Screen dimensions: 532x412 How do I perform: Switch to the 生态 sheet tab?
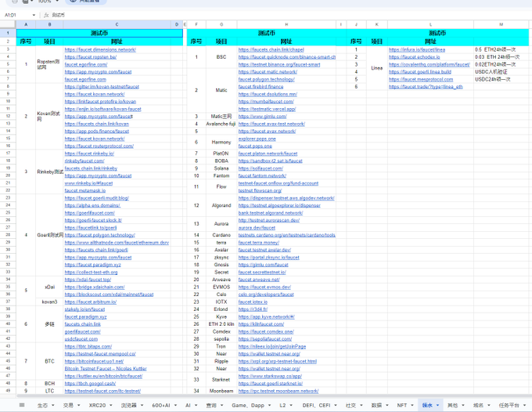42,405
